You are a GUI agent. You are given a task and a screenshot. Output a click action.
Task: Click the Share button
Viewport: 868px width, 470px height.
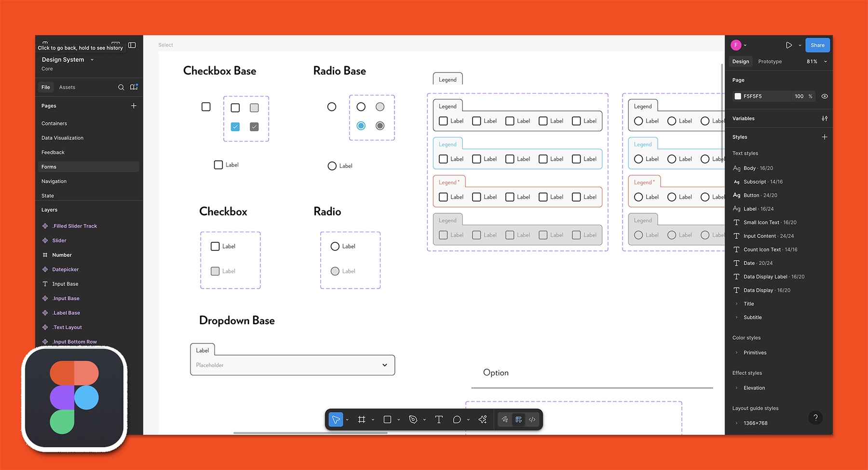click(x=817, y=45)
